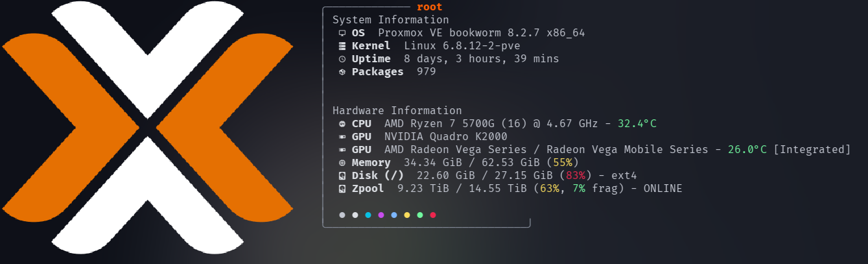Click the Hardware Information heading
The image size is (868, 264).
click(x=397, y=111)
